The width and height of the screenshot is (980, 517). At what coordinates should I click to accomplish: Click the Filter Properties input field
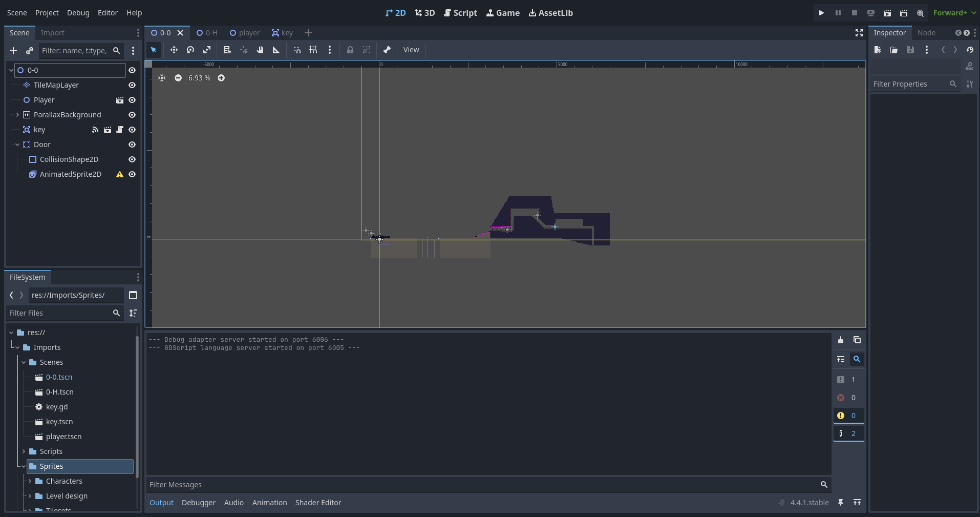[909, 84]
